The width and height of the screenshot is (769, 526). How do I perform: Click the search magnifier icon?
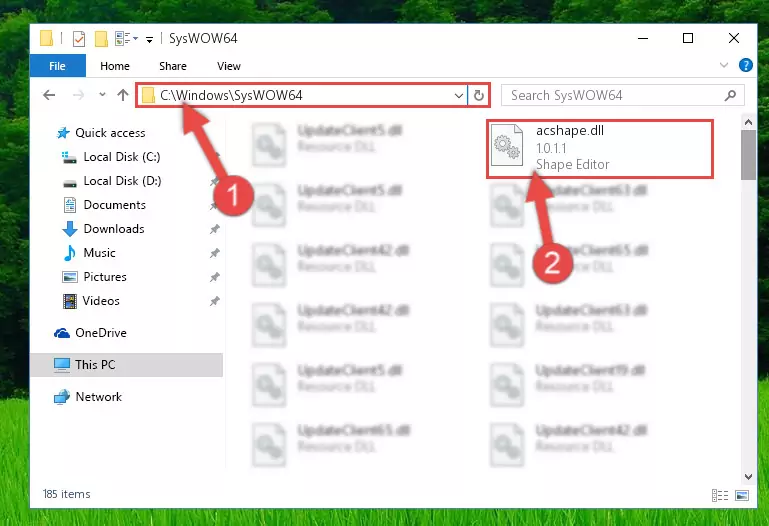730,95
